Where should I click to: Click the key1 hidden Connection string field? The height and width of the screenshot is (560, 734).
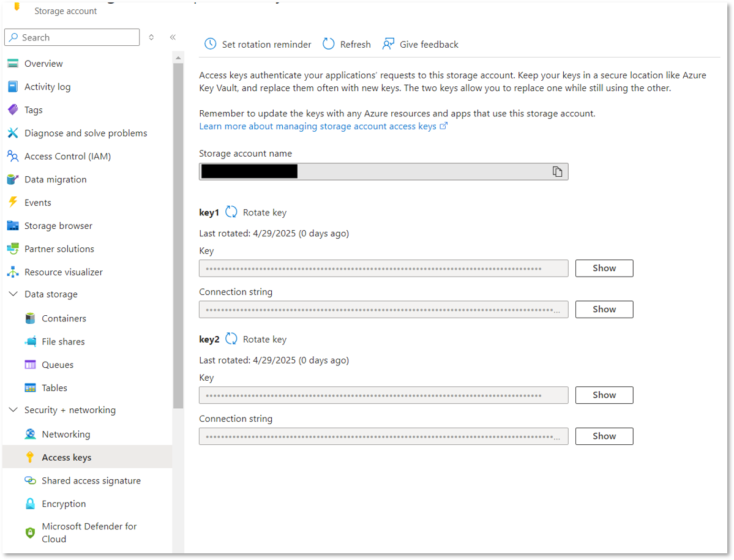pyautogui.click(x=383, y=310)
